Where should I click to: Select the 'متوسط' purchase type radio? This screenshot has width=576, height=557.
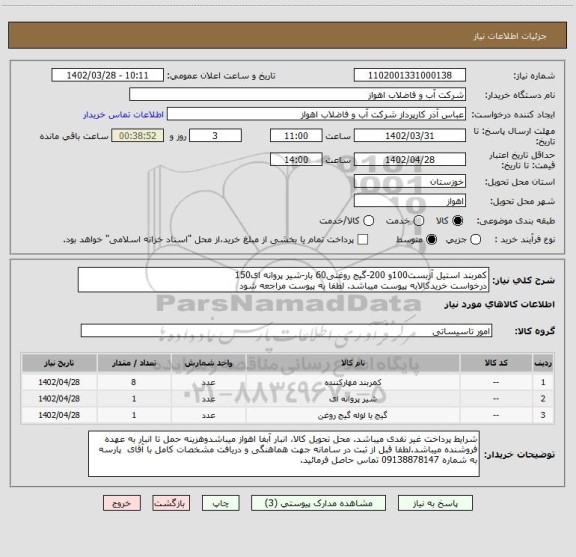(431, 240)
